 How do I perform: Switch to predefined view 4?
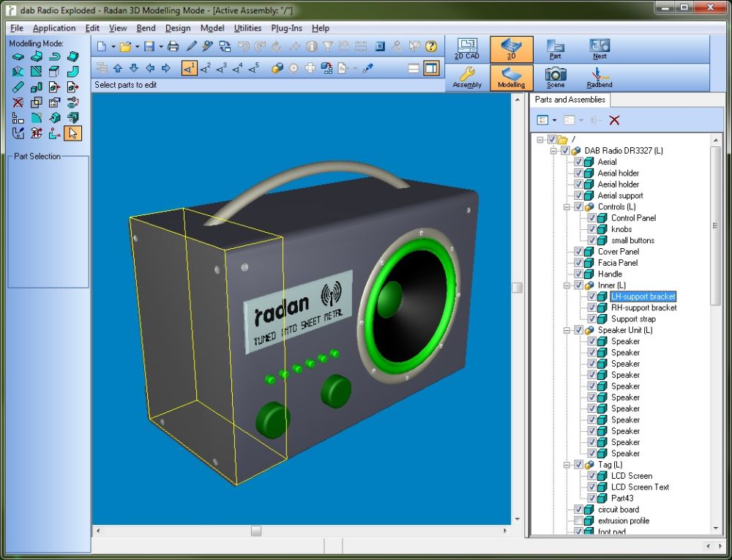(x=238, y=68)
